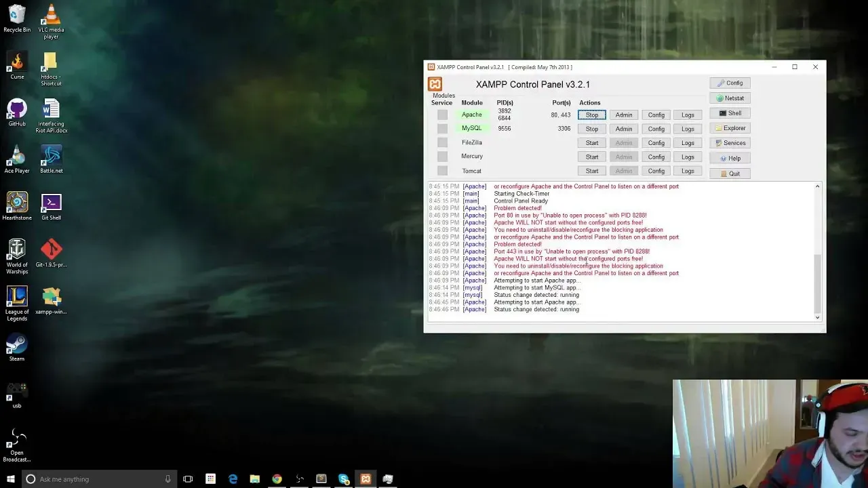Open Apache Admin page
This screenshot has height=488, width=868.
click(624, 115)
